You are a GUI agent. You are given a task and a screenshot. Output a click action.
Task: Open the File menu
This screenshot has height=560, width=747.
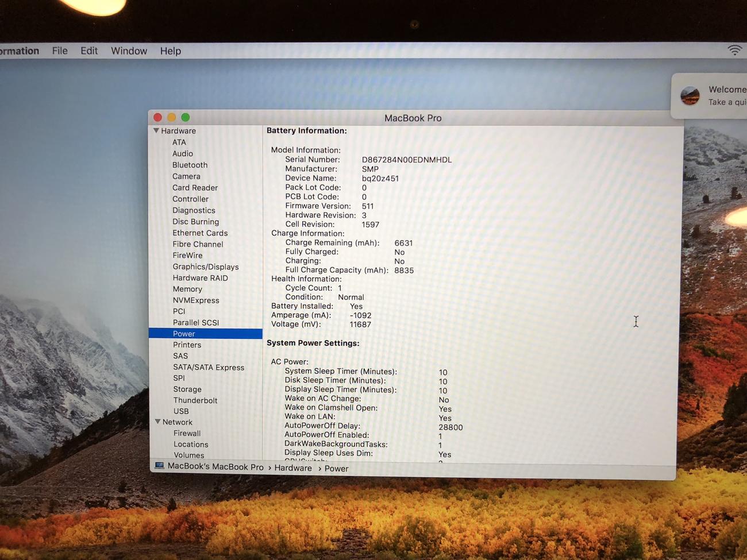click(60, 51)
